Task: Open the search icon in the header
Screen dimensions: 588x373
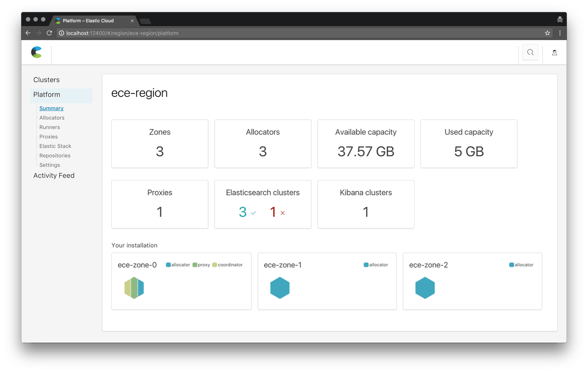Action: click(530, 52)
